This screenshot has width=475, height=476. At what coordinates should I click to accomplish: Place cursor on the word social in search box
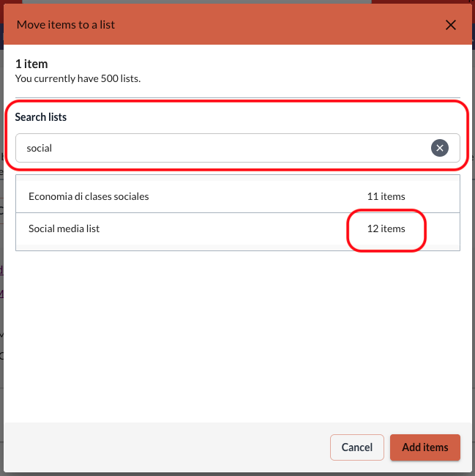pos(39,148)
